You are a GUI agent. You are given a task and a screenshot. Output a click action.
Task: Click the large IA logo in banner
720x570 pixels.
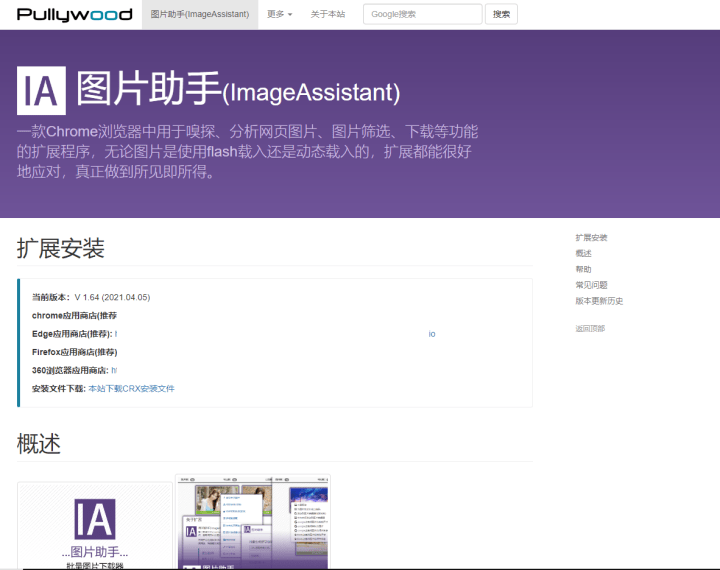pyautogui.click(x=41, y=90)
